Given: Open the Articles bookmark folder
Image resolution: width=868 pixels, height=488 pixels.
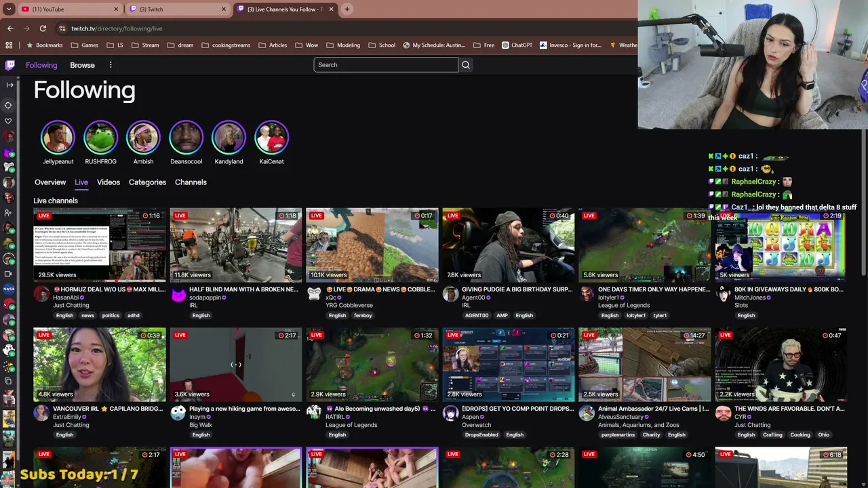Looking at the screenshot, I should pos(273,45).
